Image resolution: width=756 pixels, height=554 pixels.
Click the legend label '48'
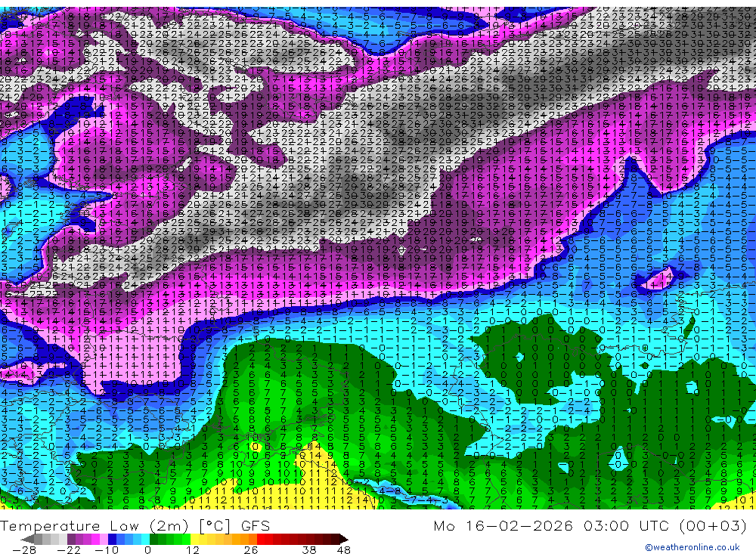click(x=343, y=550)
